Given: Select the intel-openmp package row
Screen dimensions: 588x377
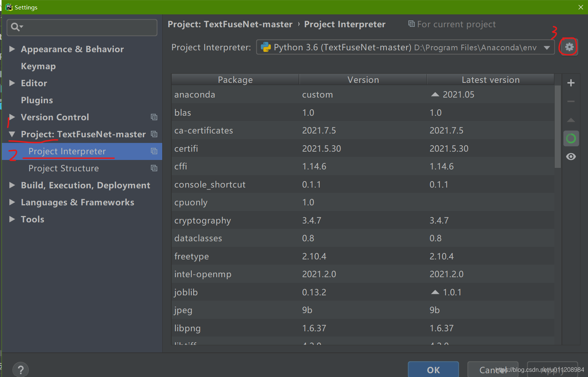Looking at the screenshot, I should (x=363, y=274).
